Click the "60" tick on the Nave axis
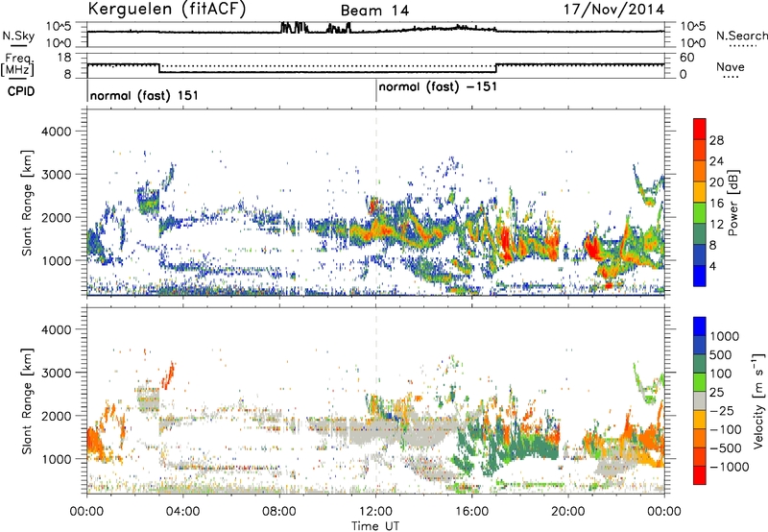The height and width of the screenshot is (532, 768). 687,58
